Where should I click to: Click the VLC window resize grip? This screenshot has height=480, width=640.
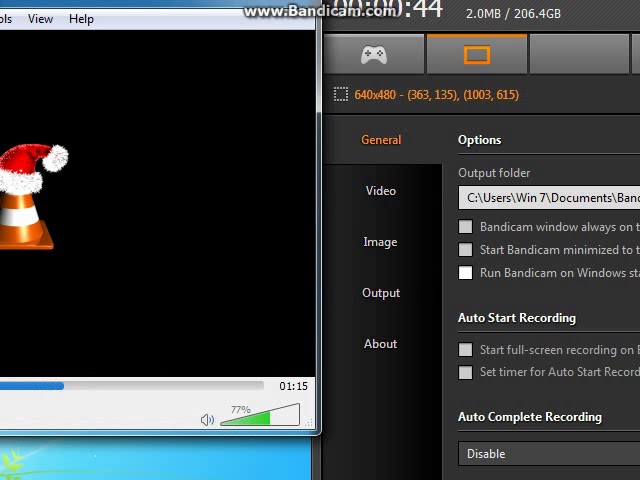(309, 423)
